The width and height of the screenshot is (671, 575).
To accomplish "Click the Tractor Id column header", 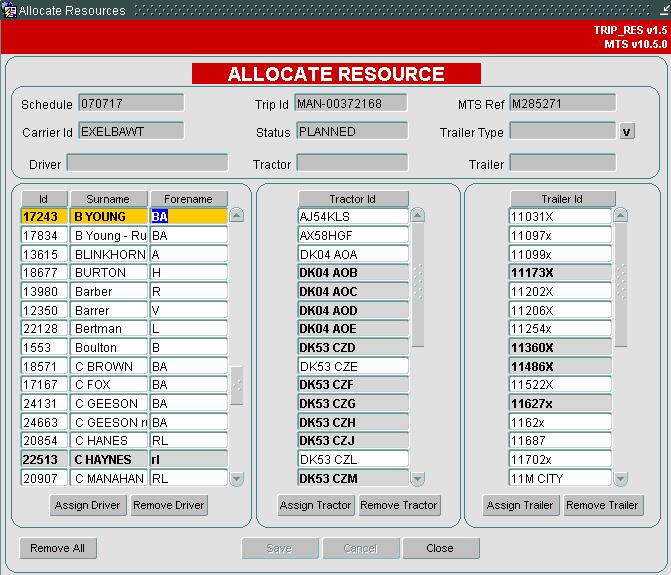I will tap(353, 199).
